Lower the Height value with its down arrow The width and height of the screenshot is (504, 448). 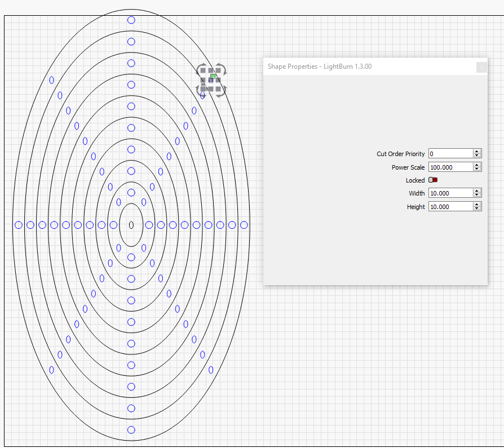(x=477, y=209)
